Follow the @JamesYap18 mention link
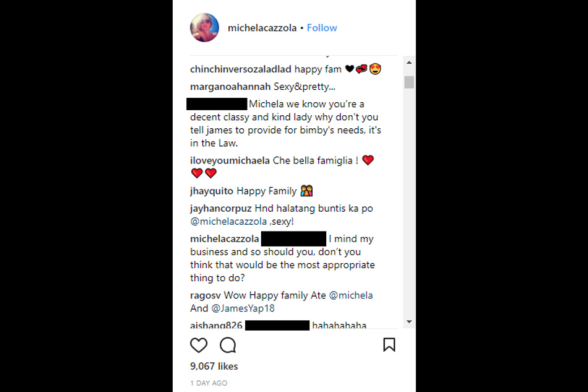 point(243,308)
